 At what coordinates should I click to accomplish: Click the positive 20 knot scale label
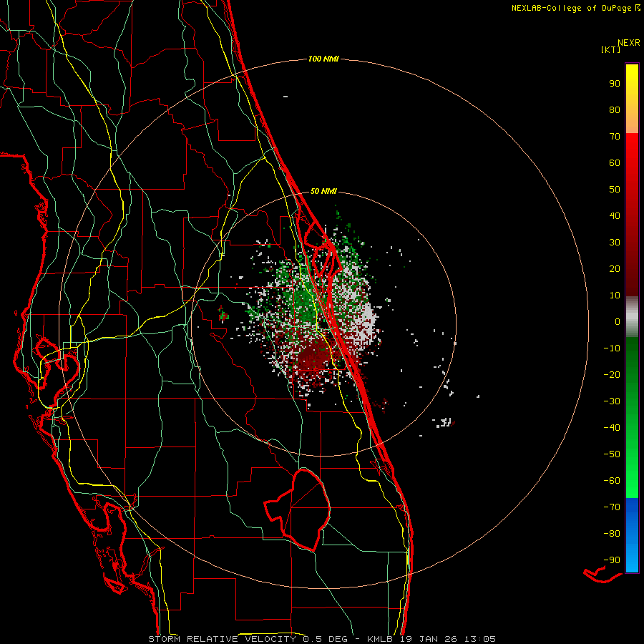[x=615, y=268]
